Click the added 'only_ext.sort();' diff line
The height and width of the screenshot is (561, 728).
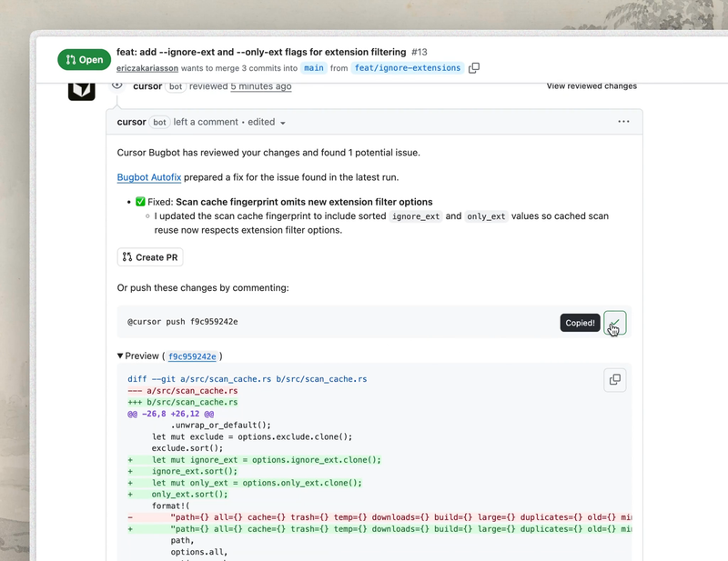(x=178, y=495)
